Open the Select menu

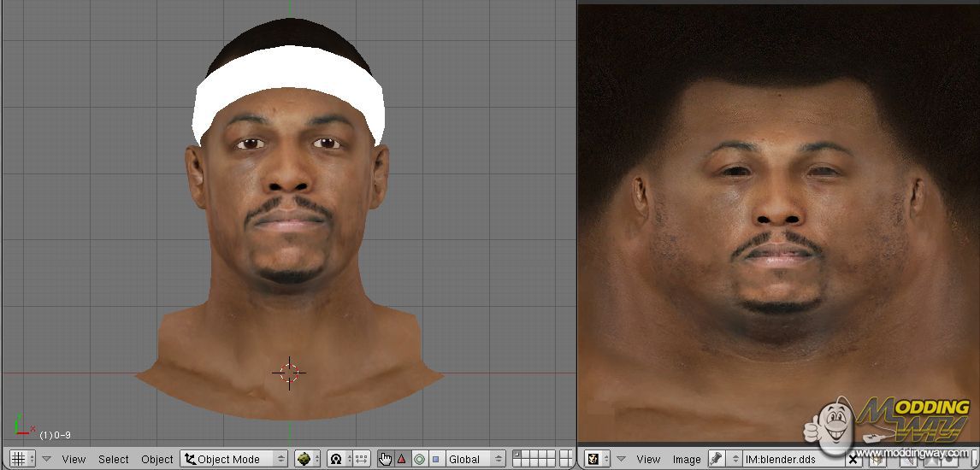click(113, 459)
